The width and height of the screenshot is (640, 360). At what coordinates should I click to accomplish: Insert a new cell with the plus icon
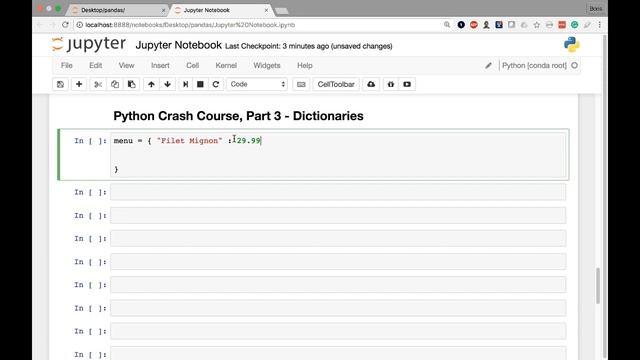coord(79,84)
